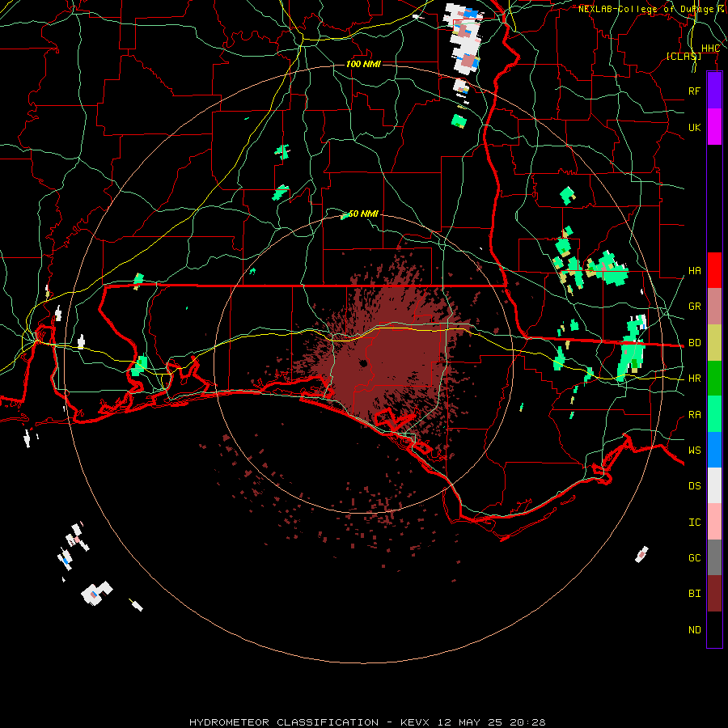Click the NEXLAB-College of DuPage credit text
The height and width of the screenshot is (728, 728).
pos(652,9)
